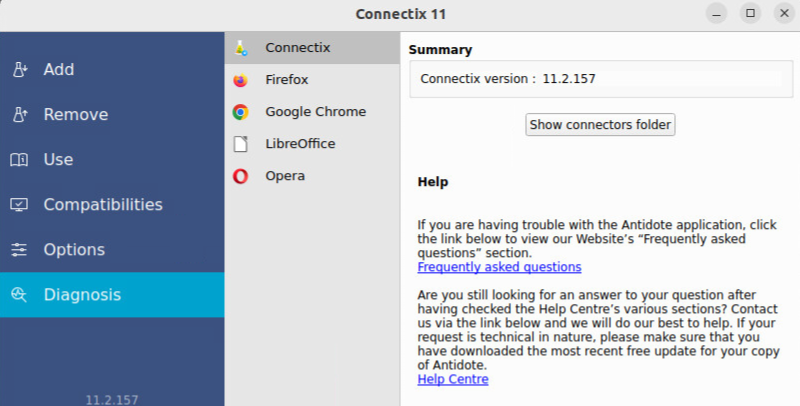This screenshot has width=800, height=406.
Task: Click the Use book icon
Action: 19,160
